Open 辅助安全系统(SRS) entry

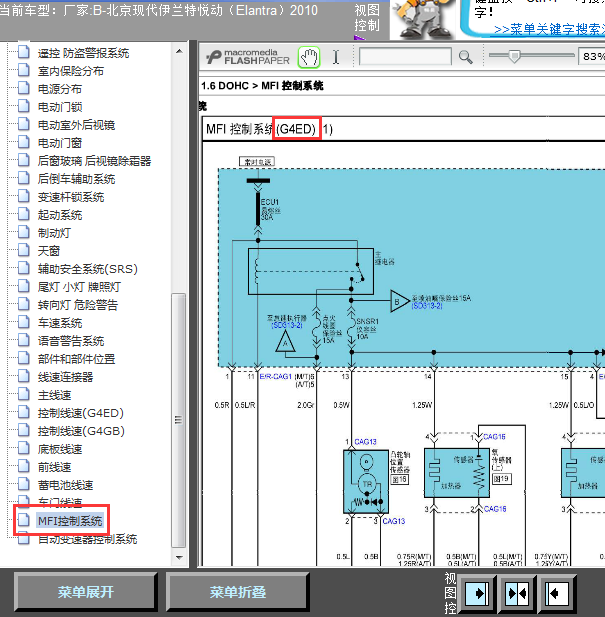[88, 269]
